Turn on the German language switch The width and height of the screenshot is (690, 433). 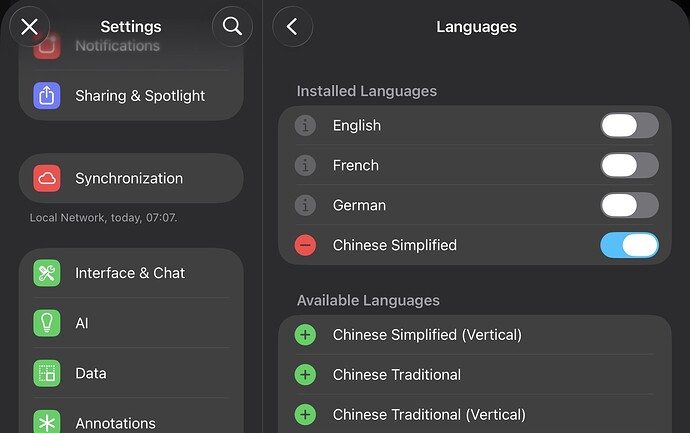click(x=629, y=206)
